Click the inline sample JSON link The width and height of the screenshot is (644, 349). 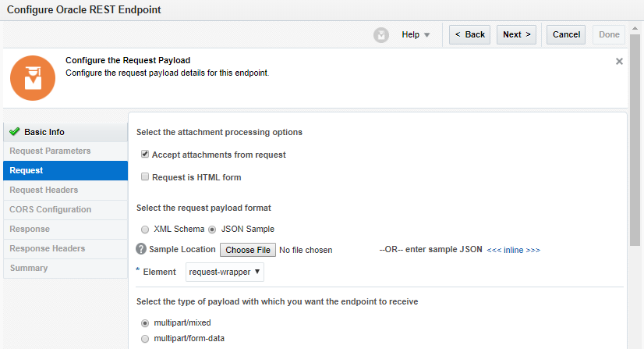(513, 250)
